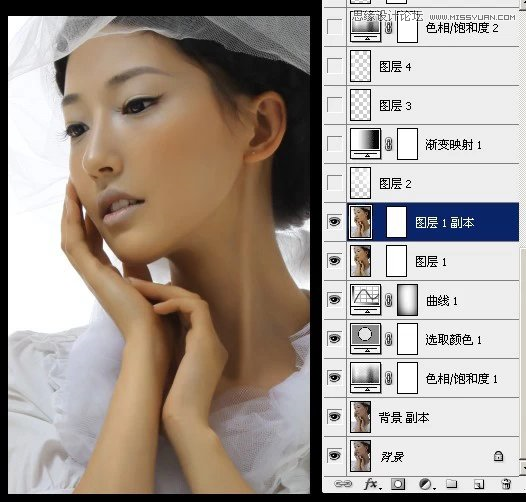Select the 图层 2 transparent thumbnail
This screenshot has width=526, height=502.
(361, 183)
